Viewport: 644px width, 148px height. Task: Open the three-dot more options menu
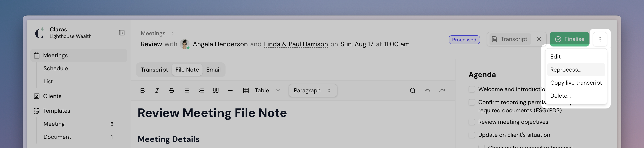coord(600,39)
